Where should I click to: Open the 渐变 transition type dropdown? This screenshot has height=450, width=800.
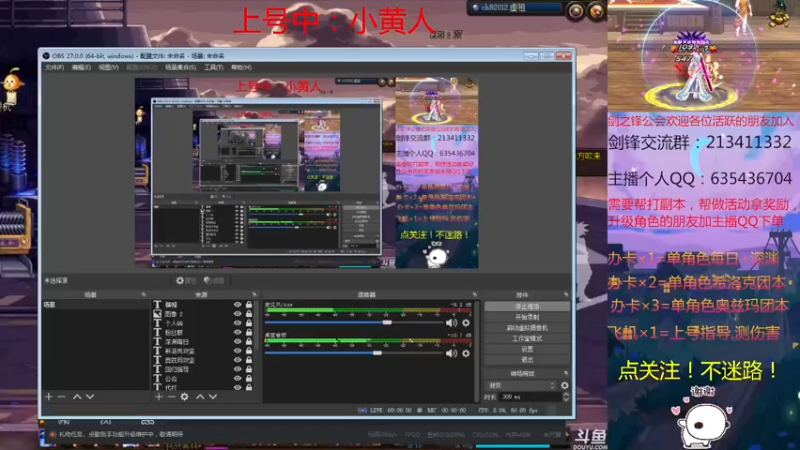click(x=521, y=385)
